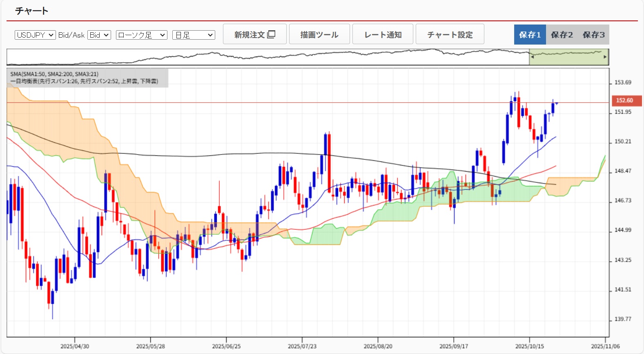
Task: Expand the Bid price type dropdown
Action: 99,35
